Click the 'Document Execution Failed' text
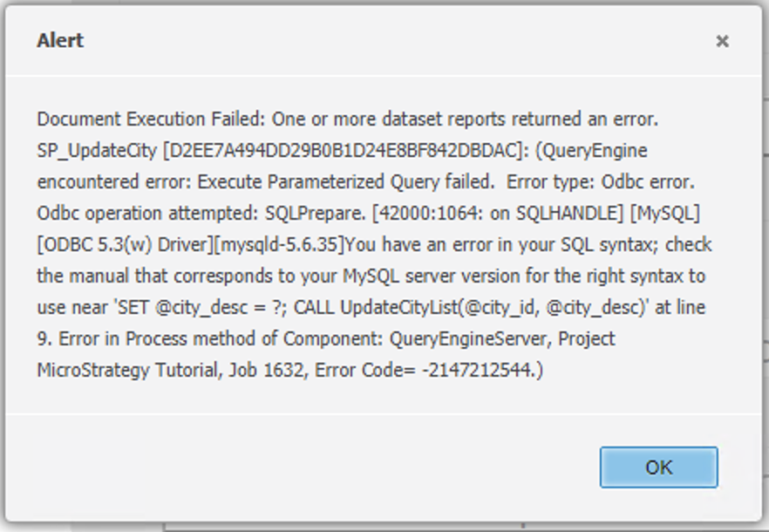769x532 pixels. 151,119
